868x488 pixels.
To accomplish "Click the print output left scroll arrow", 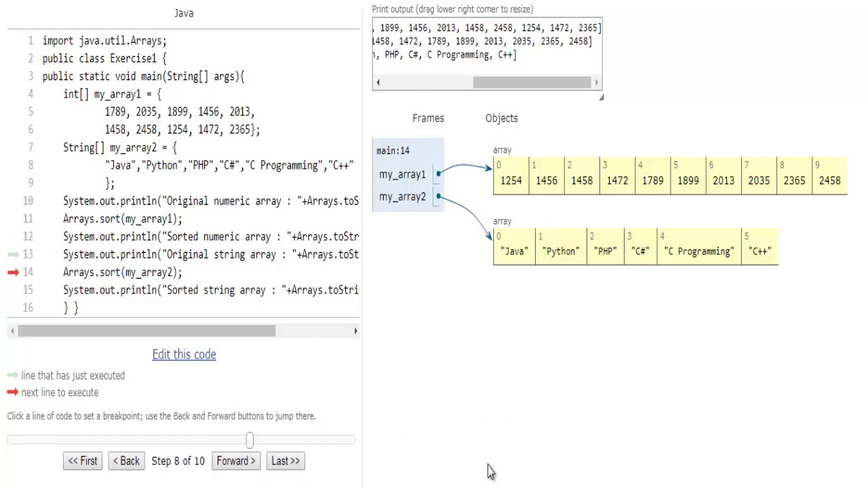I will coord(378,83).
